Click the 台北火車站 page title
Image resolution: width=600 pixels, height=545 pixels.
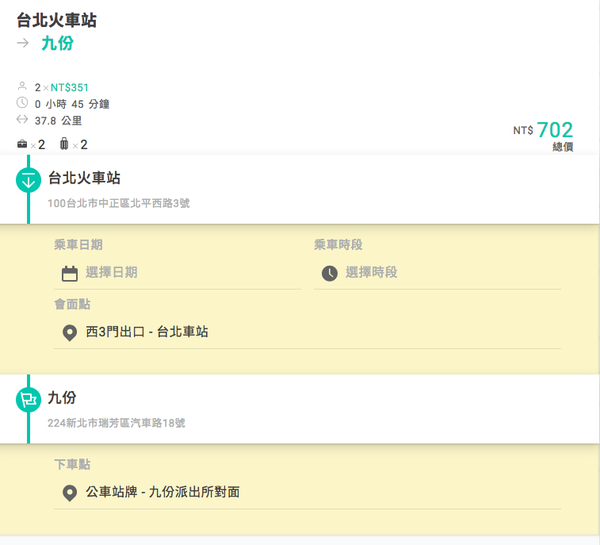pos(57,20)
